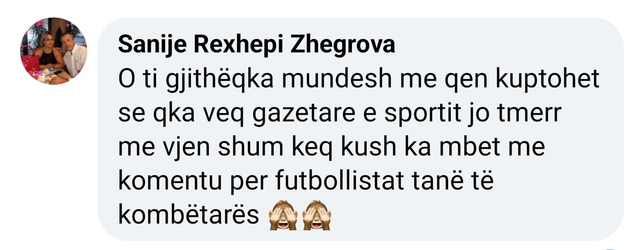The width and height of the screenshot is (644, 250).
Task: Select the word "kombëtarës" in the comment
Action: click(189, 216)
